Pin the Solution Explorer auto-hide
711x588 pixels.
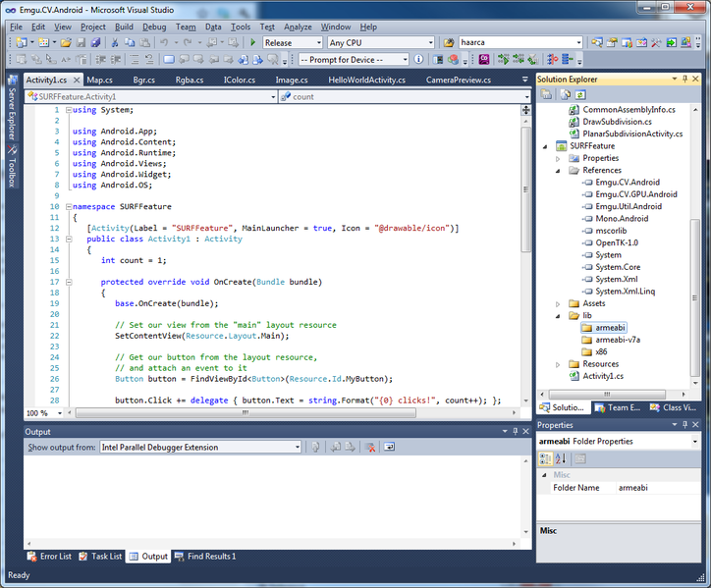coord(685,79)
